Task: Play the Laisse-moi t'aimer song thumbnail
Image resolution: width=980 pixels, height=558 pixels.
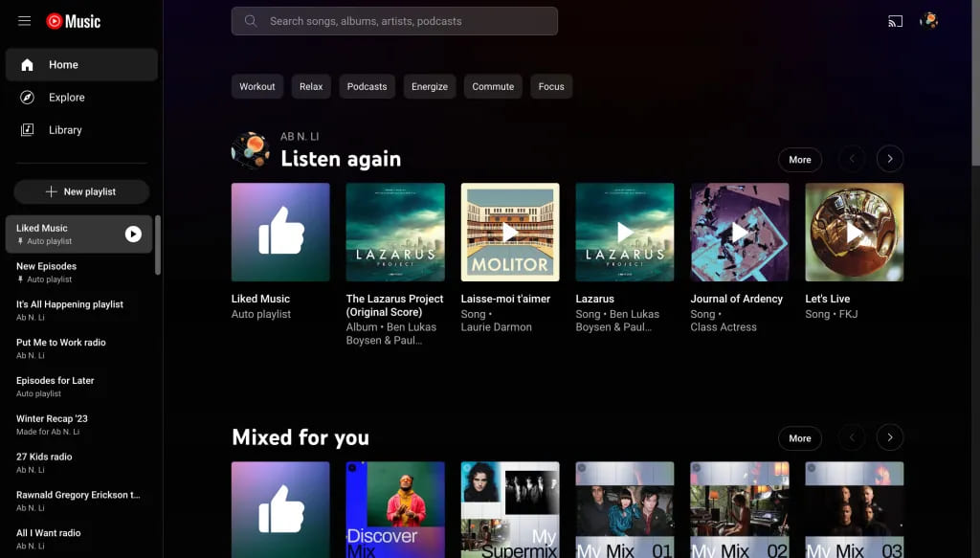Action: tap(510, 232)
